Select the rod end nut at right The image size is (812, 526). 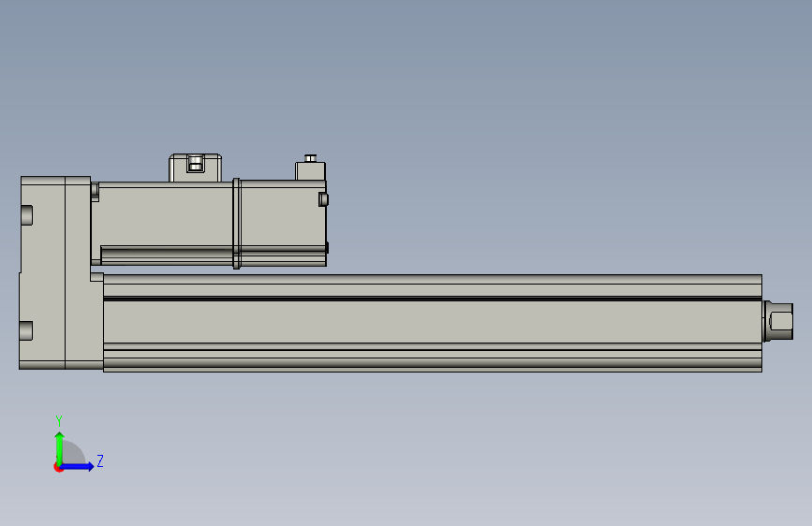tap(778, 321)
